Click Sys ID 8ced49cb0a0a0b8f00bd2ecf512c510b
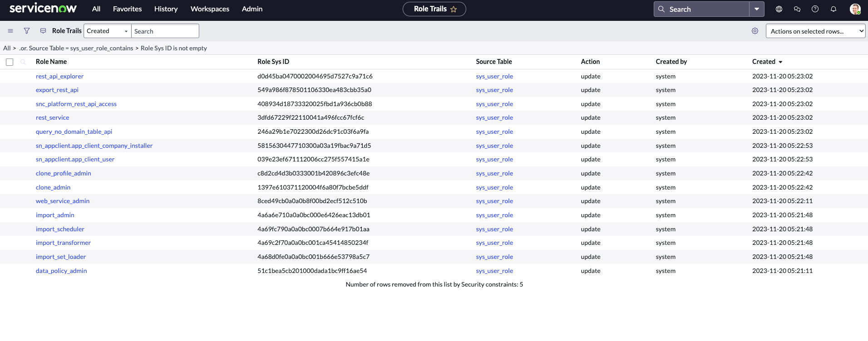This screenshot has height=341, width=868. pyautogui.click(x=312, y=201)
